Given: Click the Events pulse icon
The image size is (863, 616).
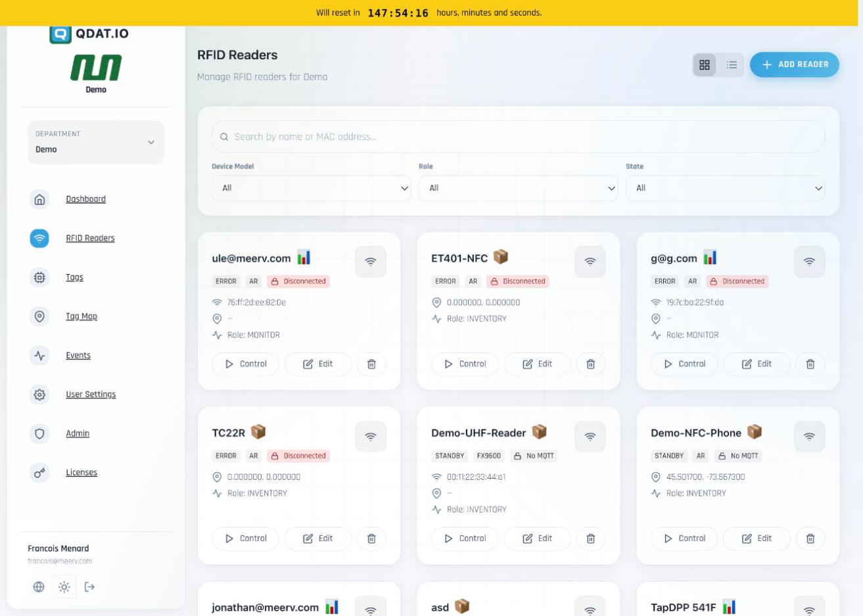Looking at the screenshot, I should click(39, 356).
